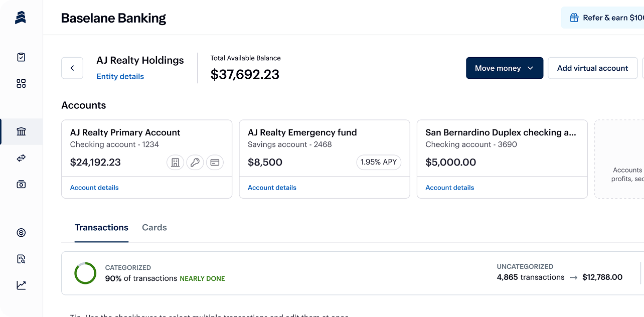Go back using the left chevron button
Screen dimensions: 644x317
[72, 68]
